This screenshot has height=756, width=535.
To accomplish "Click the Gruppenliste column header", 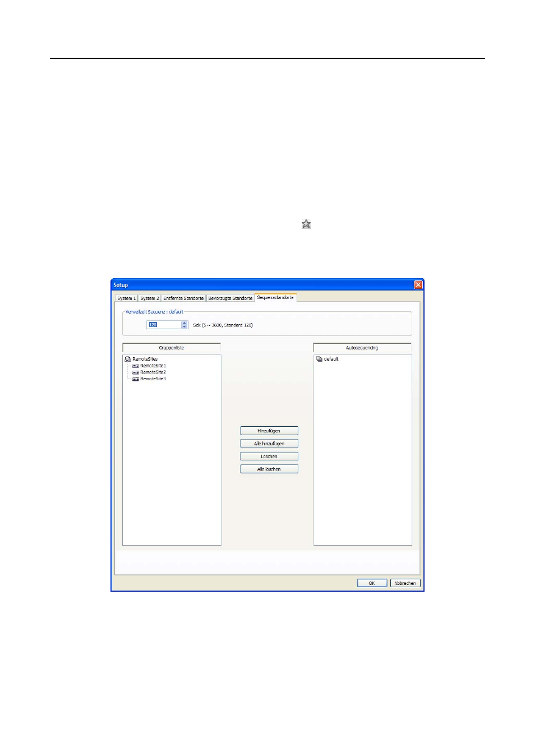I will pyautogui.click(x=172, y=348).
